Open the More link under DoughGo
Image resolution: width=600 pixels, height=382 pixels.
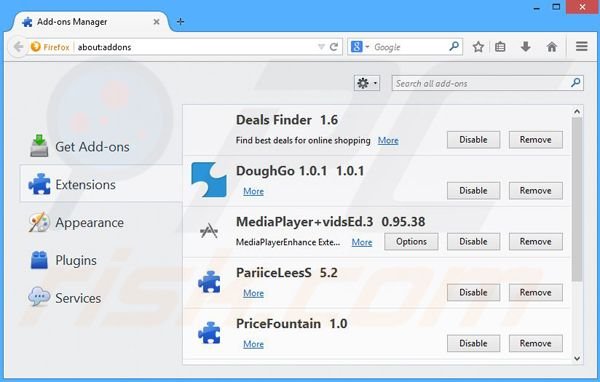coord(253,191)
